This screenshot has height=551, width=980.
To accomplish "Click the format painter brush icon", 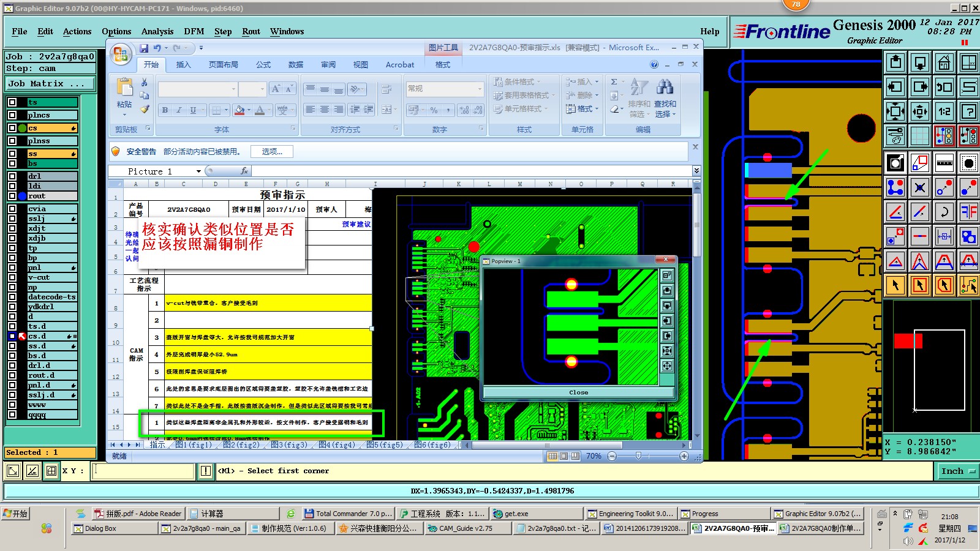I will (145, 109).
